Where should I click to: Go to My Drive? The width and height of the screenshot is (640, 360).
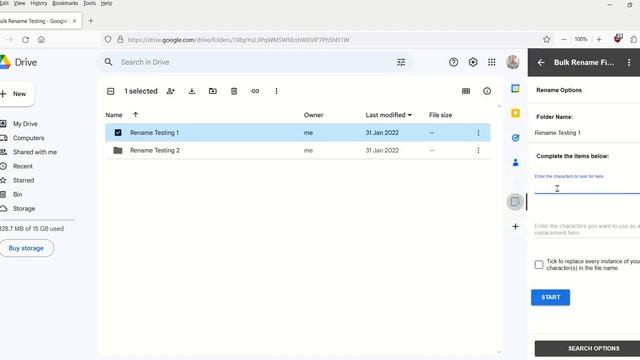coord(25,124)
